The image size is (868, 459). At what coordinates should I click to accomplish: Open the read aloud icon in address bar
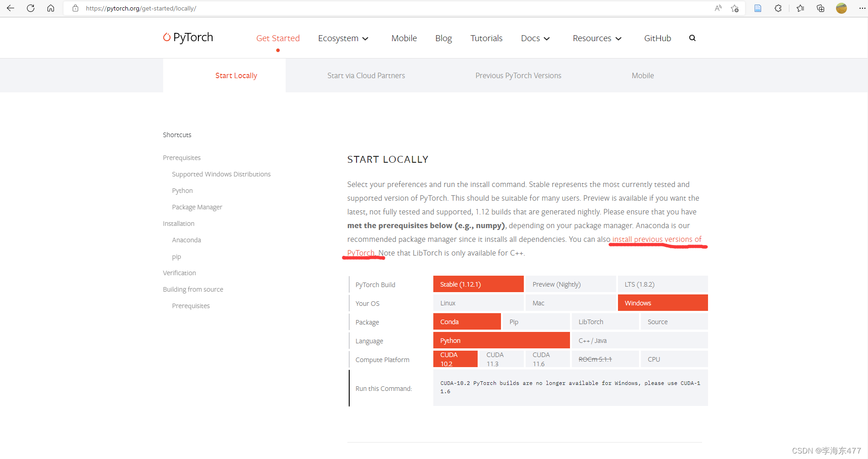coord(718,8)
